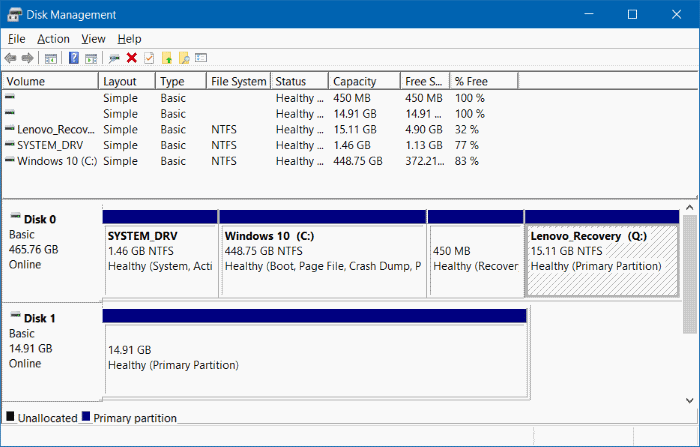The width and height of the screenshot is (700, 447).
Task: Click the Forward arrow toolbar icon
Action: [x=28, y=58]
